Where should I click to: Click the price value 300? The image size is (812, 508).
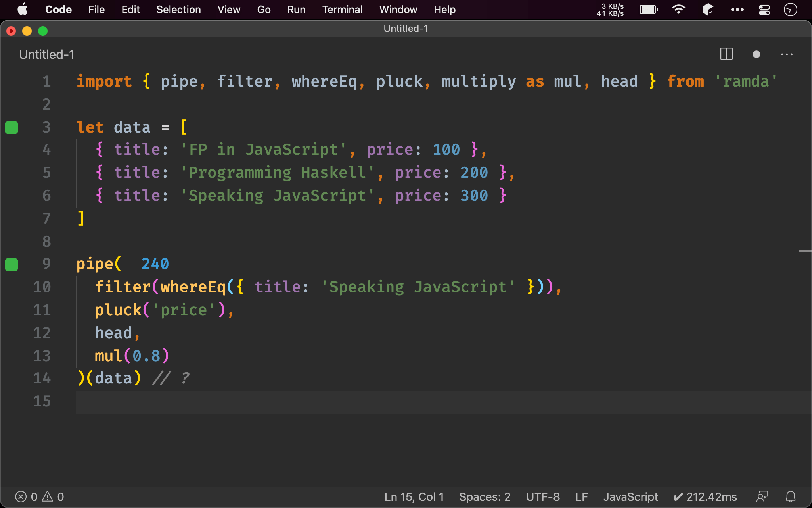click(474, 196)
